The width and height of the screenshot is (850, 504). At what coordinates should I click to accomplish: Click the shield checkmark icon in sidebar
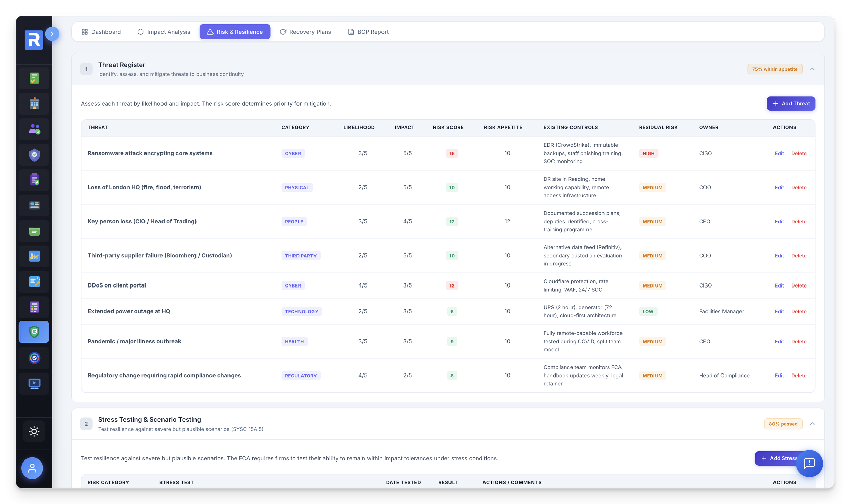[x=34, y=154]
